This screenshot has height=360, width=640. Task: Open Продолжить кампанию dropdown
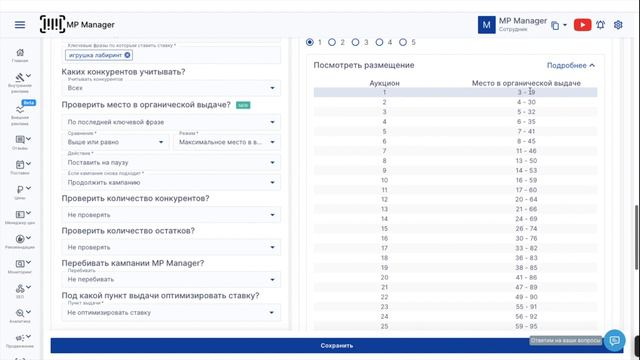[x=171, y=182]
